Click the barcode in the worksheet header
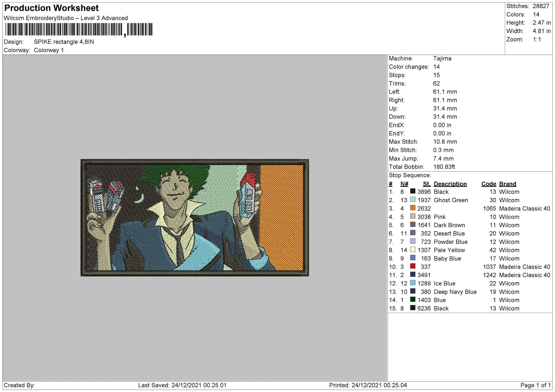 [x=79, y=29]
